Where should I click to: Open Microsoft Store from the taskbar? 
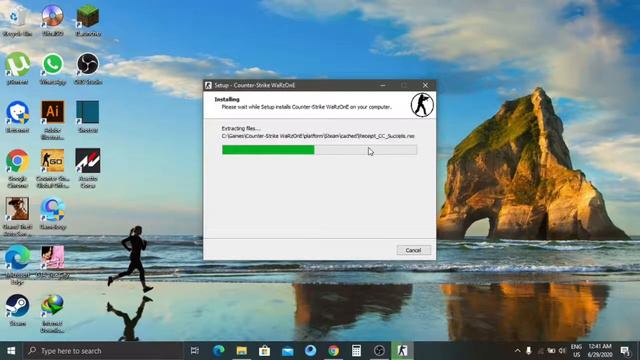point(264,351)
